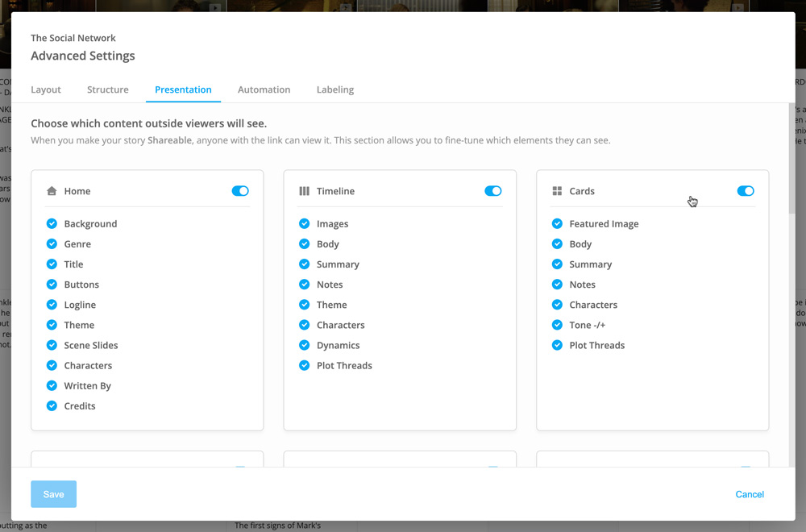806x532 pixels.
Task: Uncheck Characters under Cards
Action: (557, 305)
